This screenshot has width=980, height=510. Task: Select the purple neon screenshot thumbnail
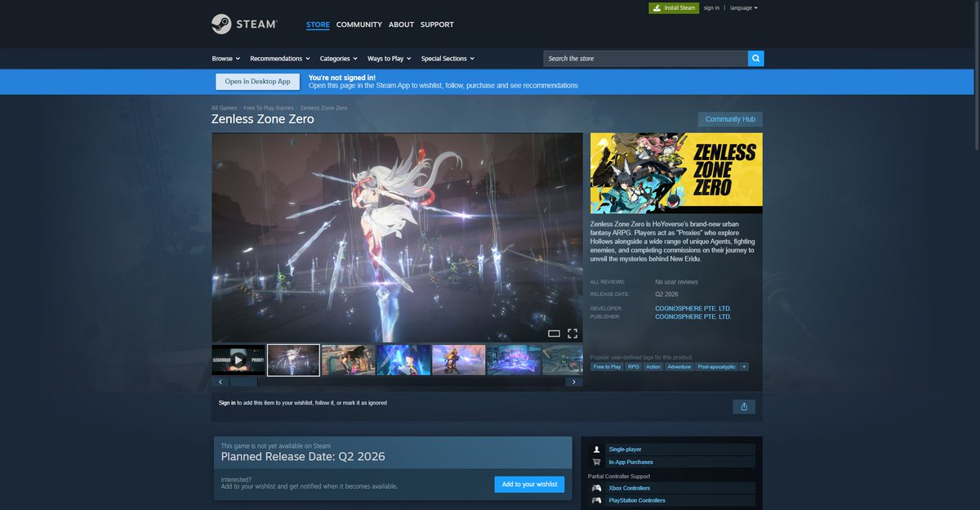[514, 360]
